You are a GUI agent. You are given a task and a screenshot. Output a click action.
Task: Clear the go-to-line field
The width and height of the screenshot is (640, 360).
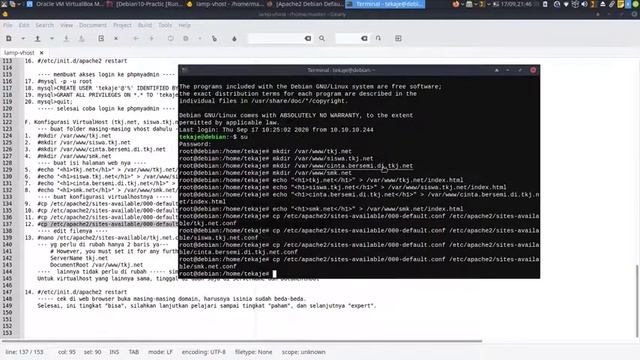(364, 38)
